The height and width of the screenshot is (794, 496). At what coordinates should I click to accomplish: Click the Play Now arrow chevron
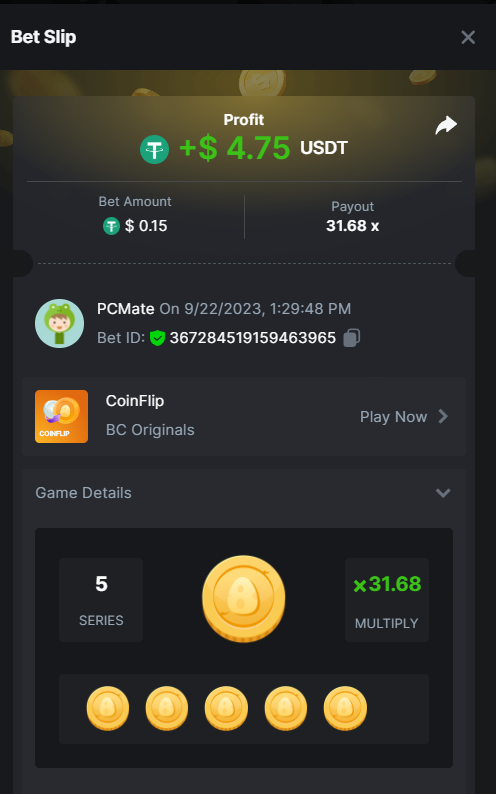[x=443, y=416]
